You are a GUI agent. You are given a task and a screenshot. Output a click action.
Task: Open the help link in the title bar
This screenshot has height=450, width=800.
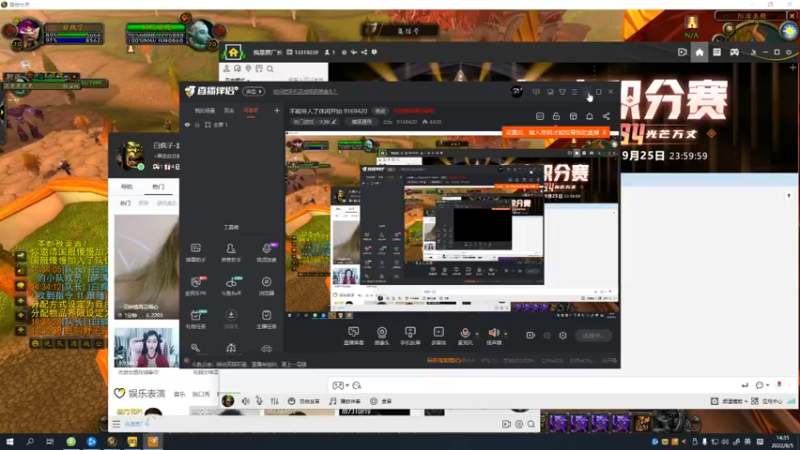[x=305, y=92]
